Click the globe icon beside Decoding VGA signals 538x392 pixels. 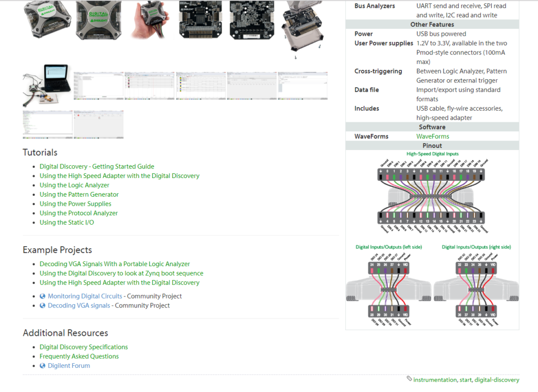pos(43,305)
